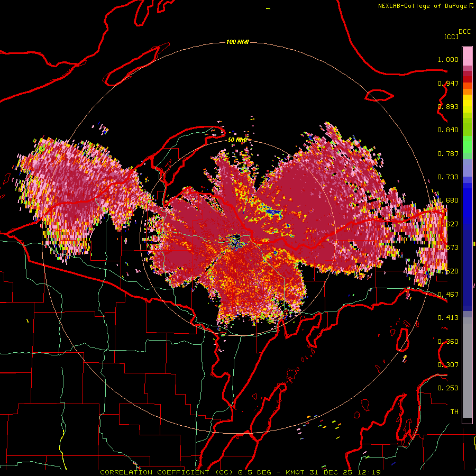The width and height of the screenshot is (476, 476).
Task: Click the 0.413 scale value
Action: (448, 318)
